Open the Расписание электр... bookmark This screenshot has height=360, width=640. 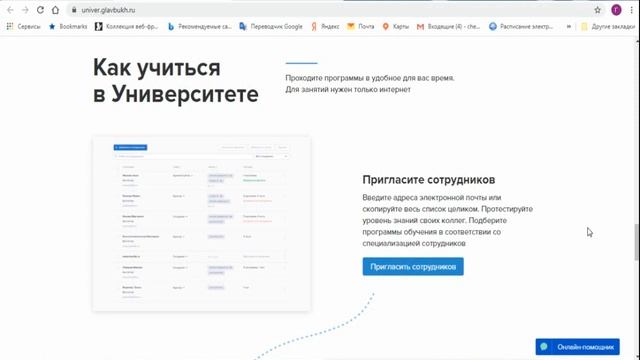521,26
